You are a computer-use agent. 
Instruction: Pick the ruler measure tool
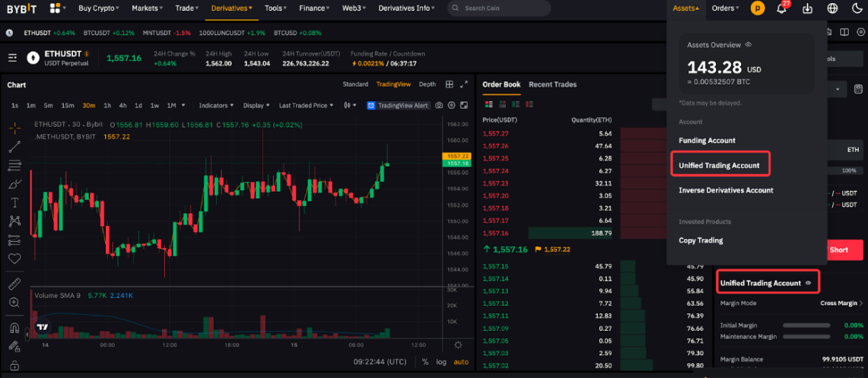click(x=14, y=284)
